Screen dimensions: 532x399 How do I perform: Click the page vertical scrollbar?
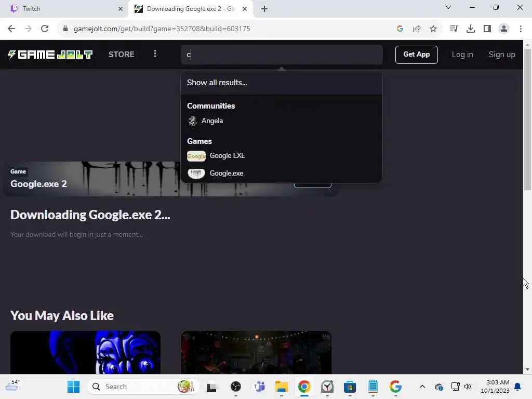pyautogui.click(x=527, y=119)
